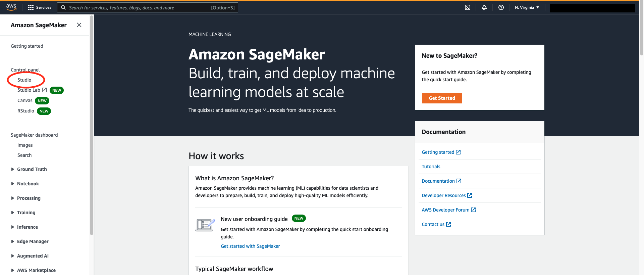
Task: Select Canvas in the sidebar
Action: [25, 100]
